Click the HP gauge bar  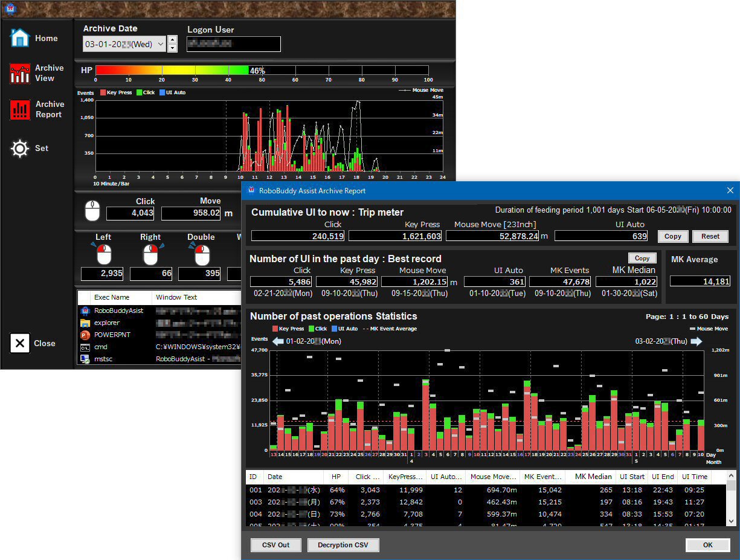(262, 70)
